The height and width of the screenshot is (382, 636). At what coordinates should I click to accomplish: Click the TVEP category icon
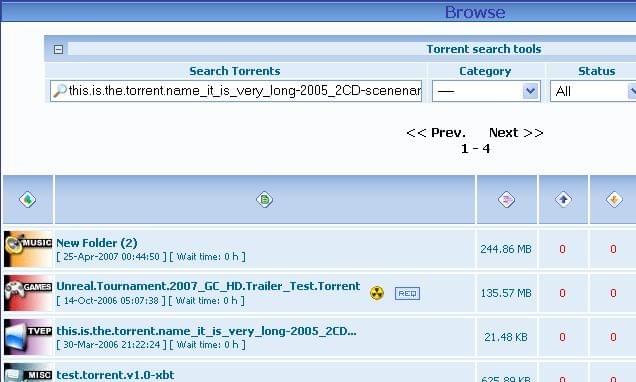(28, 337)
